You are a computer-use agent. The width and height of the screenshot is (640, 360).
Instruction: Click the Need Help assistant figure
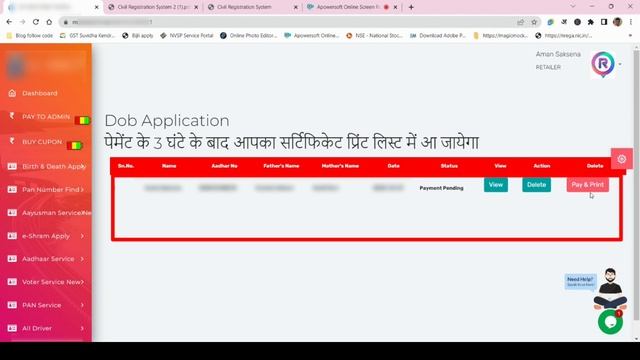pyautogui.click(x=610, y=288)
